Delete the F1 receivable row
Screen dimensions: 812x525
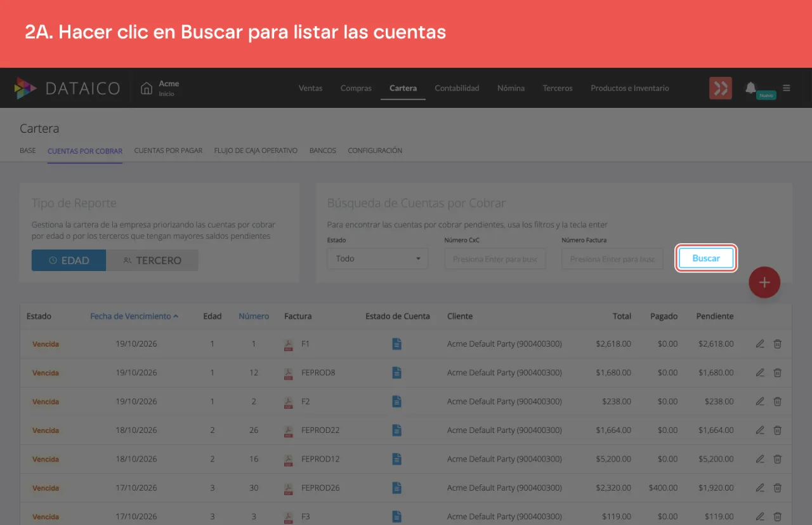tap(778, 344)
